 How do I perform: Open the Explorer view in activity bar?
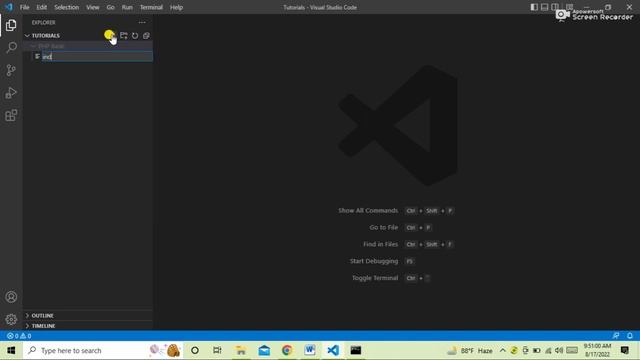pos(11,25)
